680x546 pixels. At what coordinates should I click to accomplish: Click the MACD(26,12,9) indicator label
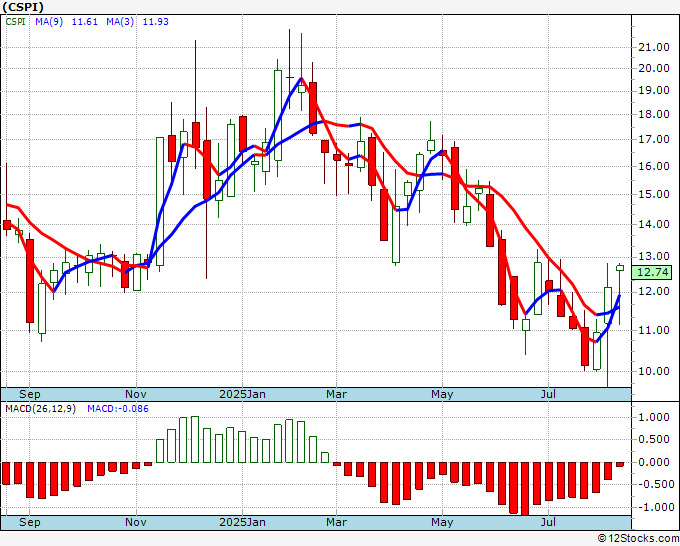tap(40, 409)
